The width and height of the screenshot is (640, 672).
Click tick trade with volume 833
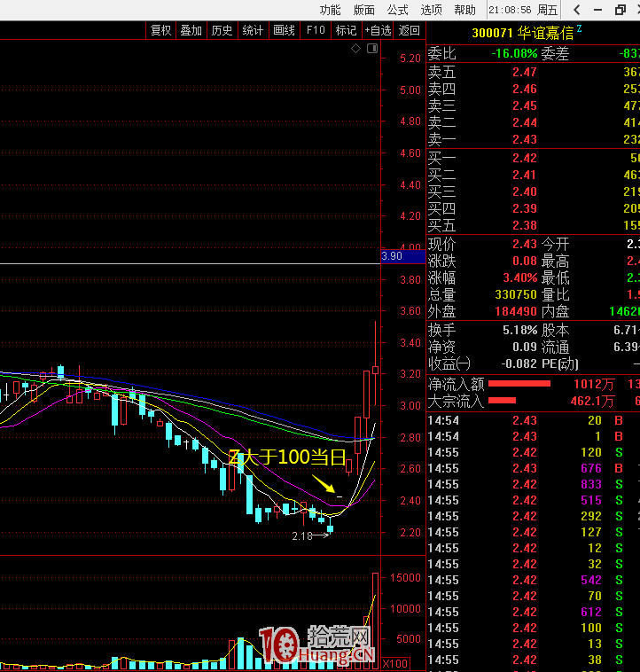(x=591, y=484)
